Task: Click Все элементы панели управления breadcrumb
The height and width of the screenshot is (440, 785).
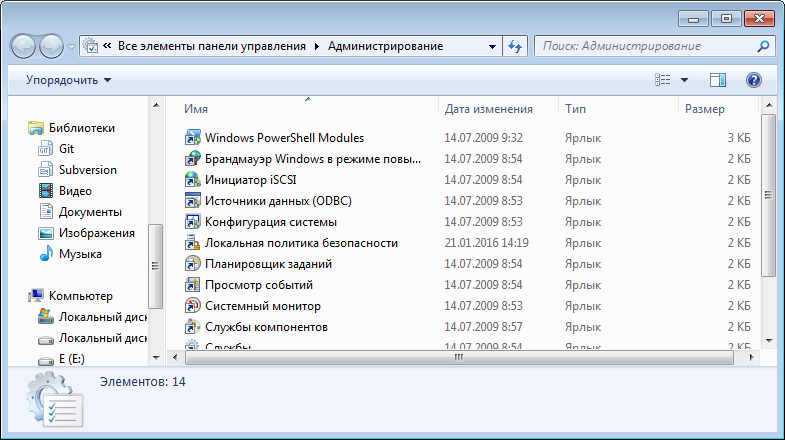Action: (211, 46)
